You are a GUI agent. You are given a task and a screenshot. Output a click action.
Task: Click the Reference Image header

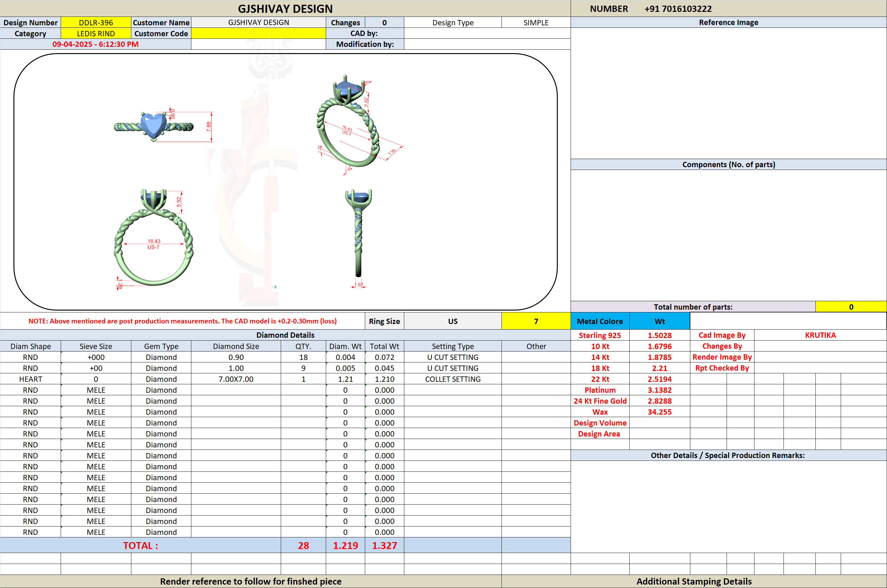[728, 22]
